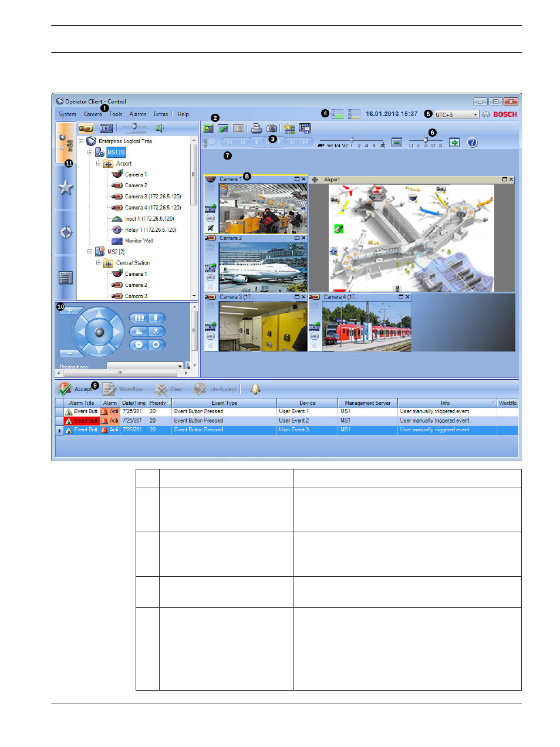
Task: Select Relay 1 (172.26.5.120) in the tree
Action: pos(150,230)
